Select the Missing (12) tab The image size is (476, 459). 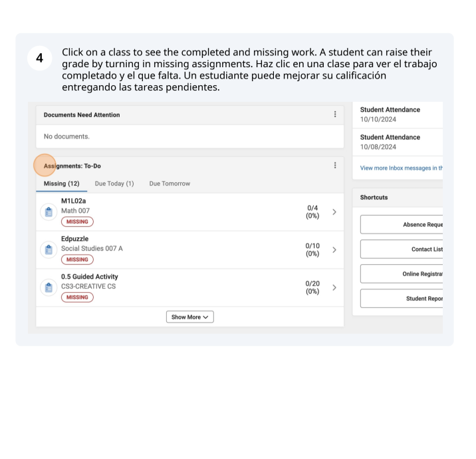pyautogui.click(x=61, y=184)
